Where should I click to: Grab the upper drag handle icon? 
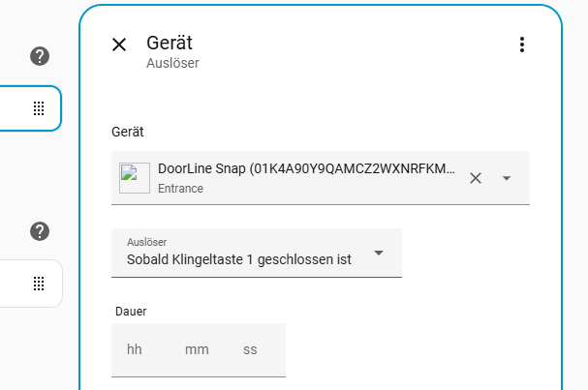(x=40, y=108)
